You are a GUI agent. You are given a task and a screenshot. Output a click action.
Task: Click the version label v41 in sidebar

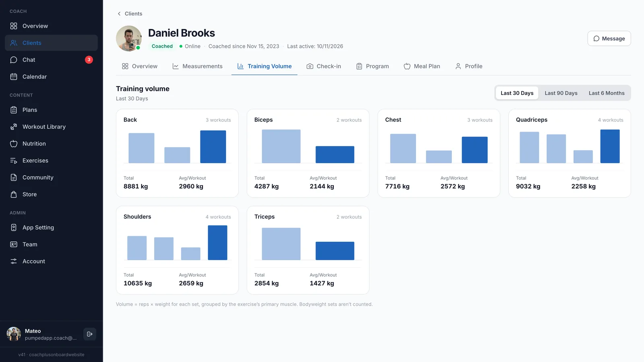pos(51,355)
